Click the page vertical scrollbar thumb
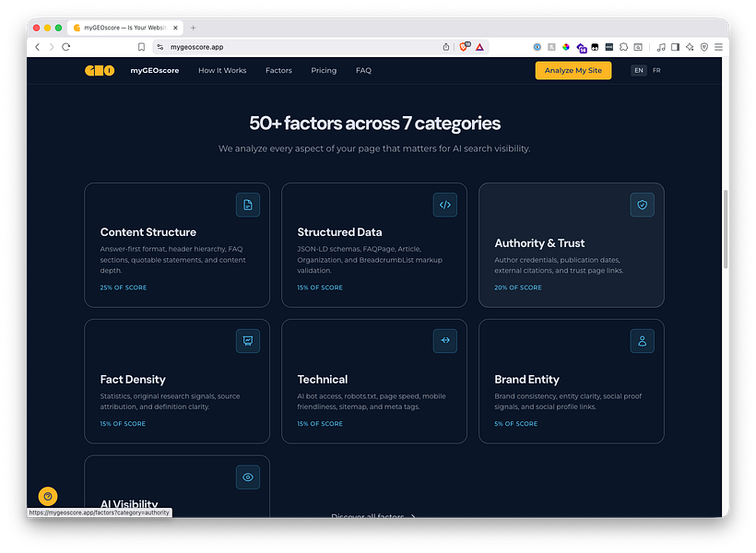 [x=726, y=229]
